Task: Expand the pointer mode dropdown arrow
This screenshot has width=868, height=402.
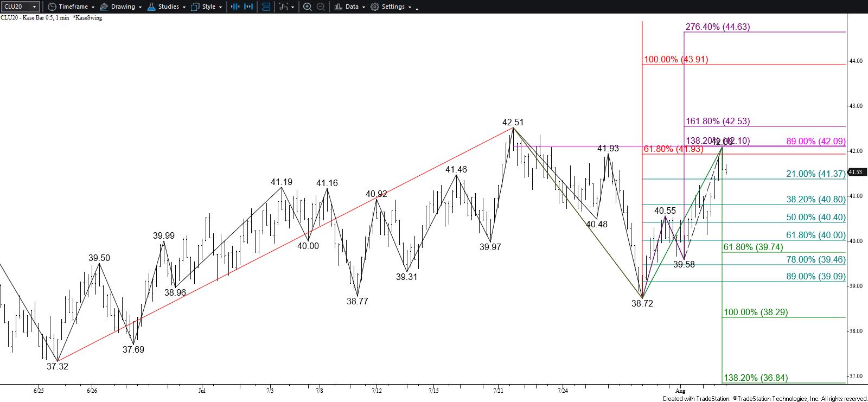Action: (x=293, y=7)
